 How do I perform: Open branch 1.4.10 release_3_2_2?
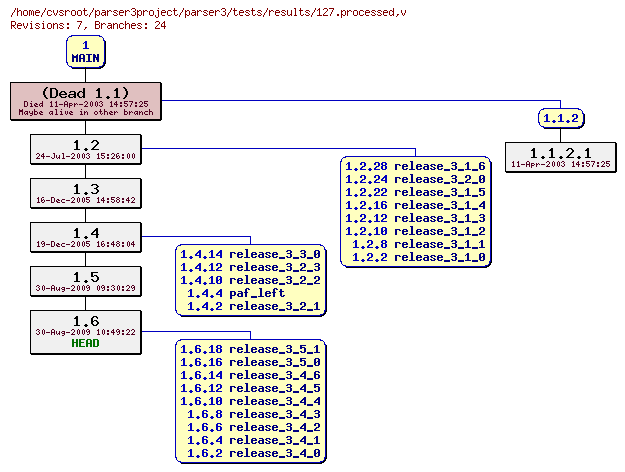(x=250, y=280)
